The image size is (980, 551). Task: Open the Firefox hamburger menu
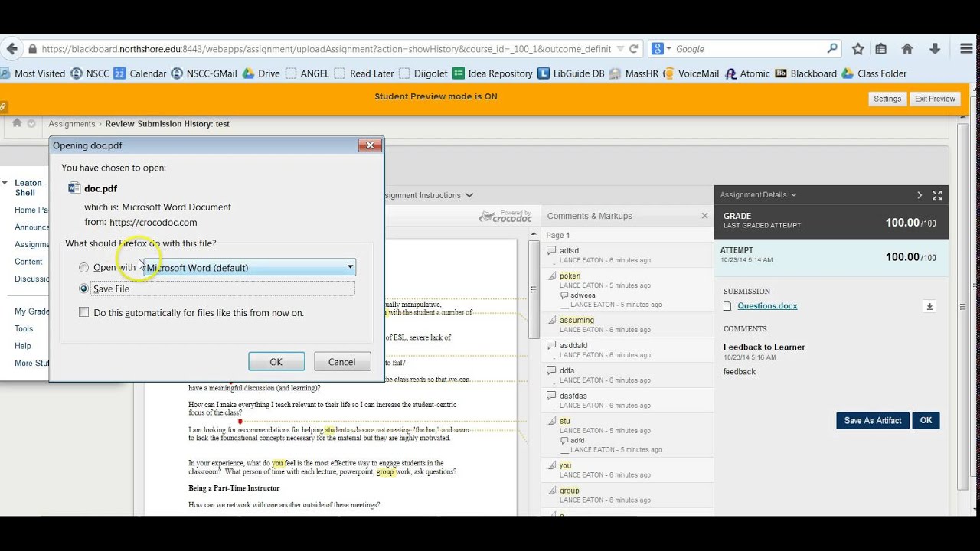point(966,49)
